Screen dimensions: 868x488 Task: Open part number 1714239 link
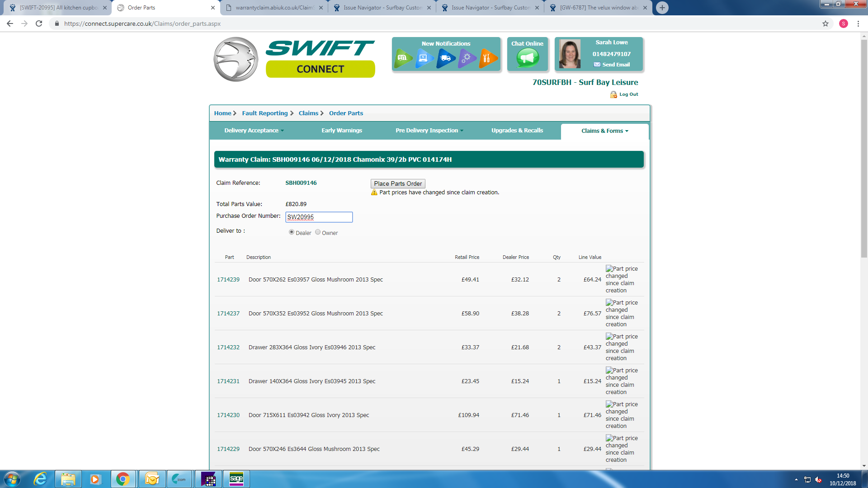coord(228,280)
